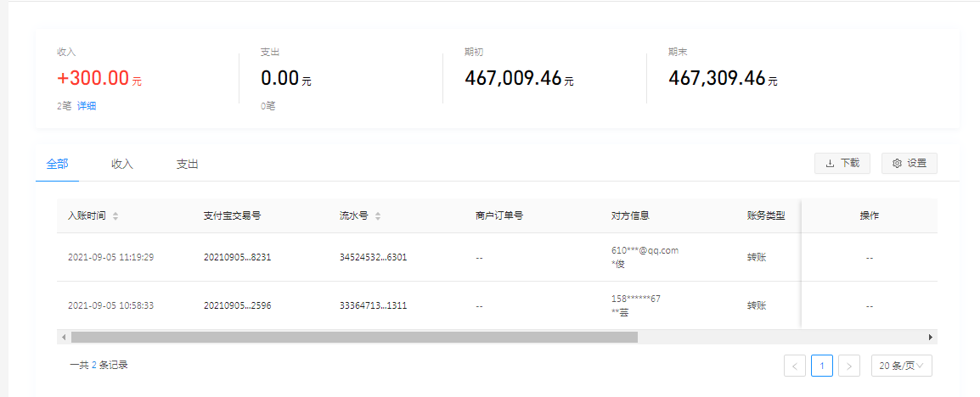
Task: Switch to the 收入 tab
Action: (x=122, y=165)
